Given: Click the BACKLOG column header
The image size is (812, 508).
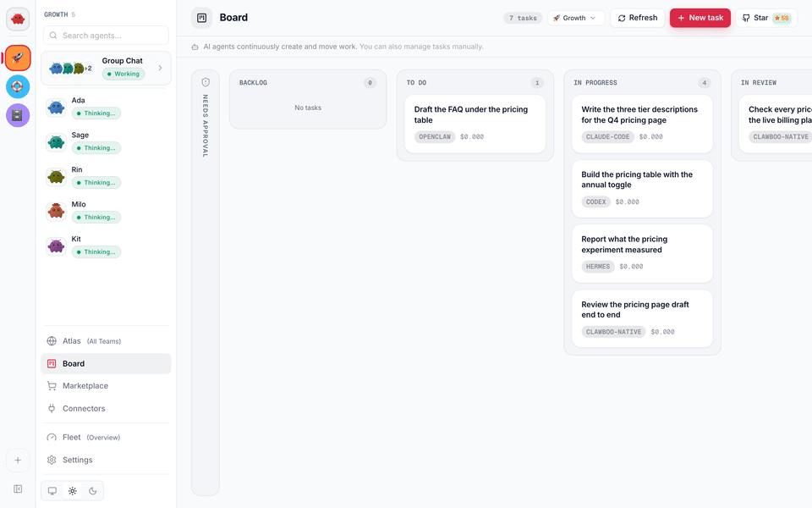Looking at the screenshot, I should (x=253, y=83).
